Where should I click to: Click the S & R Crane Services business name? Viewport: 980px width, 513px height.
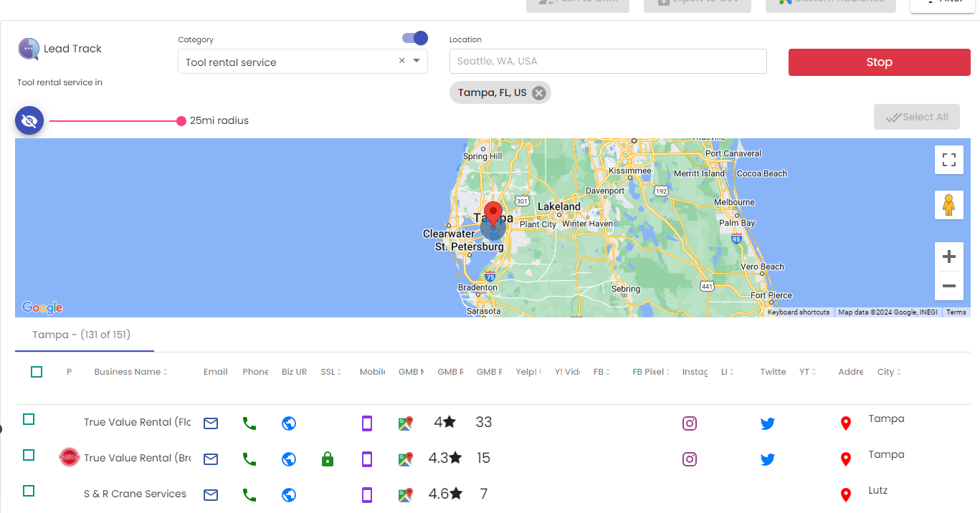tap(135, 494)
